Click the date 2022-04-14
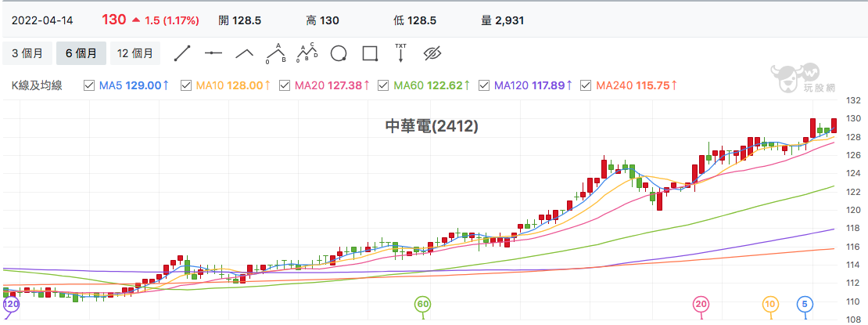The width and height of the screenshot is (868, 325). coord(42,20)
